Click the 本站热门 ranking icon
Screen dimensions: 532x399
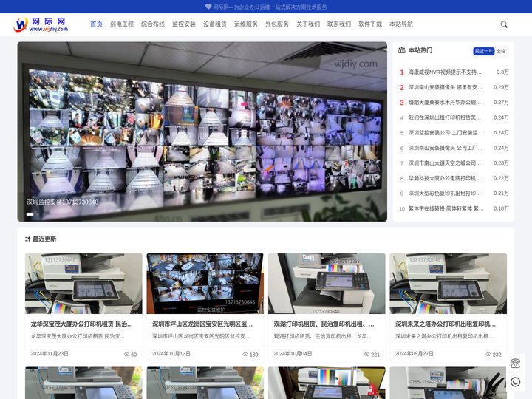click(x=402, y=50)
